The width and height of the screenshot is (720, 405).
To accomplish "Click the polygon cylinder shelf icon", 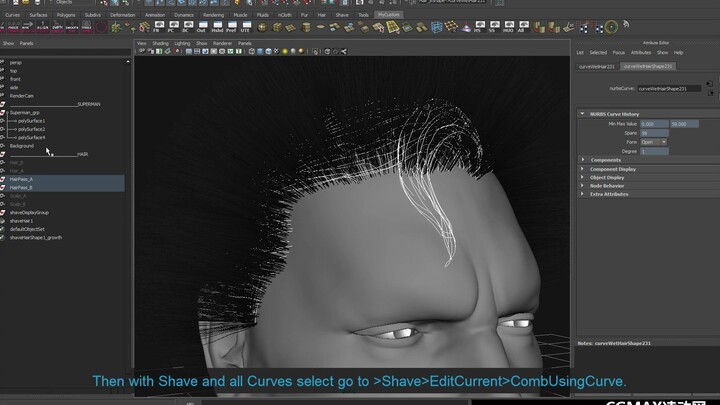I will coord(306,27).
